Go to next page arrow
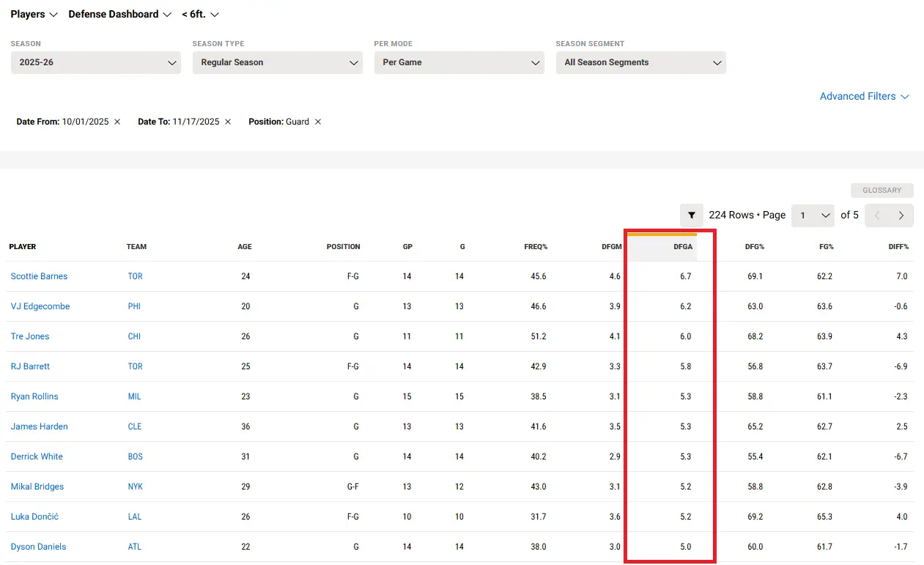Screen dimensions: 924x565 901,215
